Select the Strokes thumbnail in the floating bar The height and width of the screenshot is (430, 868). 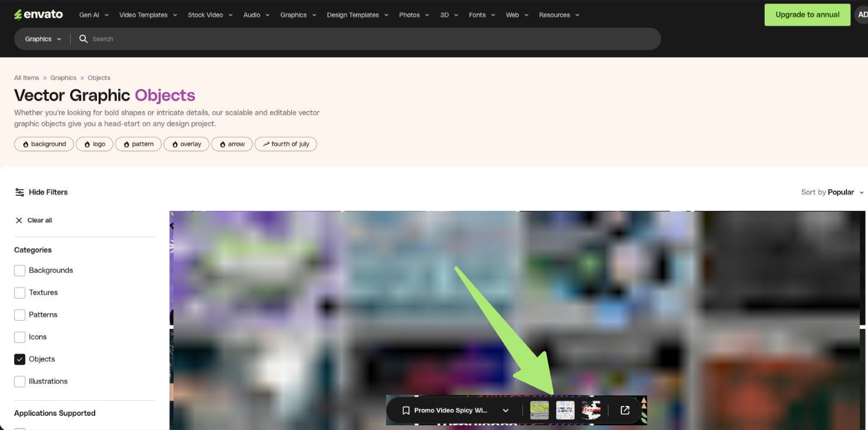click(x=591, y=410)
